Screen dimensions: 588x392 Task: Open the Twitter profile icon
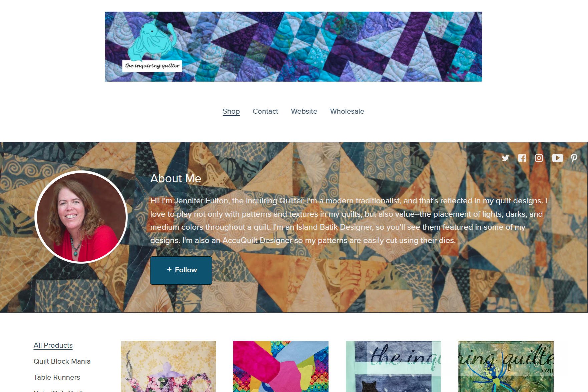(506, 158)
